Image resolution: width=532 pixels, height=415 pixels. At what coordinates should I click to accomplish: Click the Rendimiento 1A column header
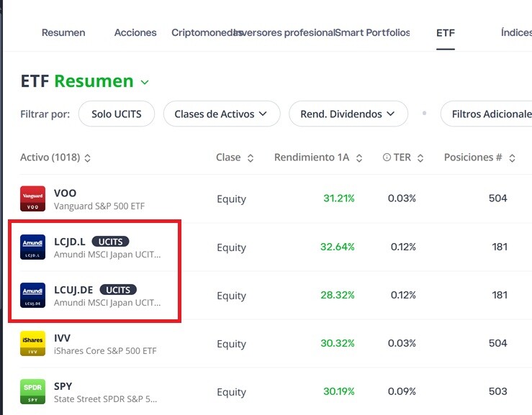point(312,158)
